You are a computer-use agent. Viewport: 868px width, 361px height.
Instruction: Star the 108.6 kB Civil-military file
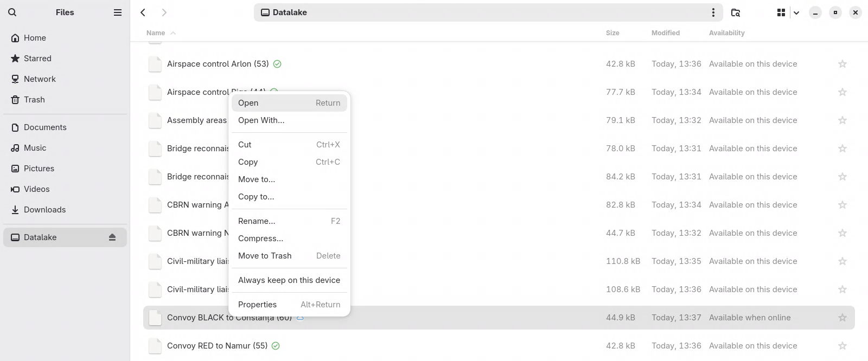tap(843, 289)
